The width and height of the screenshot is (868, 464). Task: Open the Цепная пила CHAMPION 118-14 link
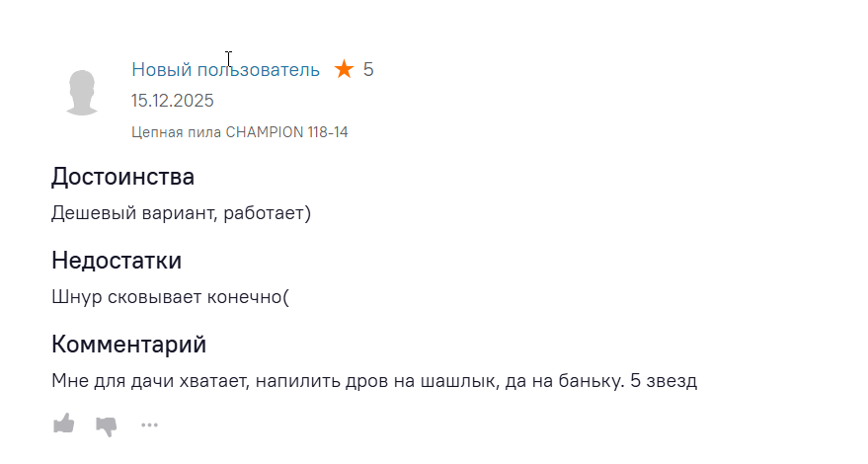coord(239,131)
